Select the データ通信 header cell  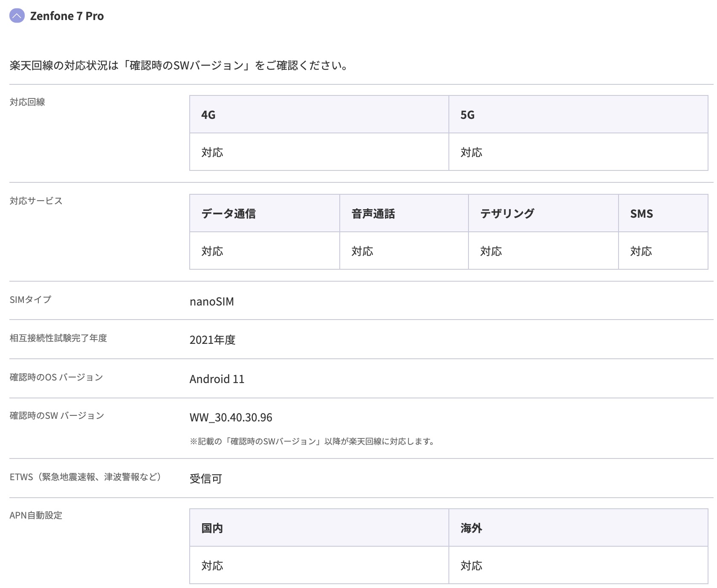coord(228,213)
